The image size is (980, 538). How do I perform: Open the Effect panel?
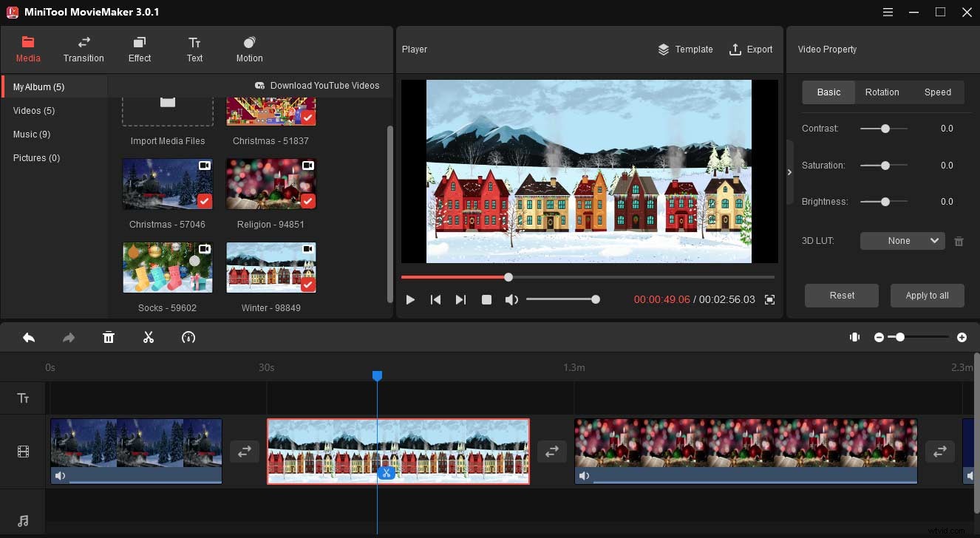click(x=139, y=49)
